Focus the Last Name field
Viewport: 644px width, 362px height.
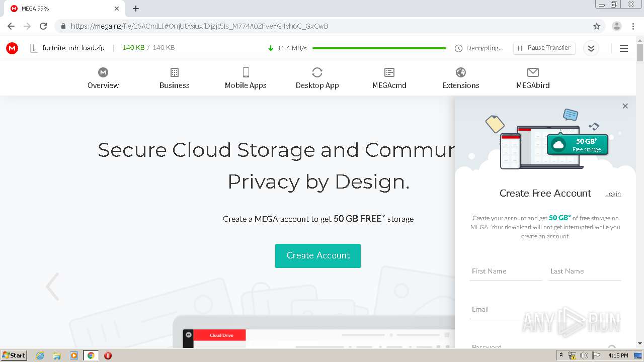[x=585, y=271]
